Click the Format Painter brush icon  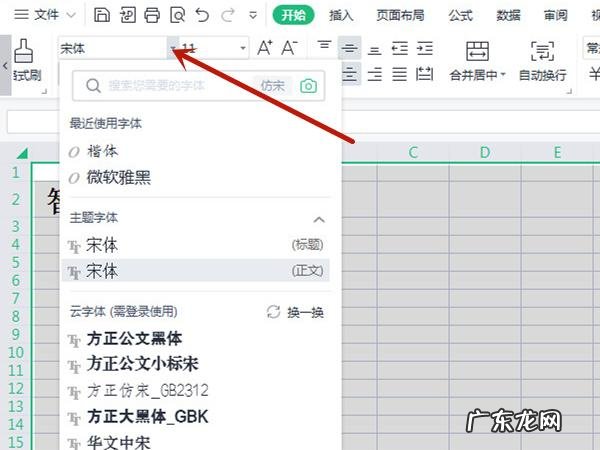coord(24,51)
